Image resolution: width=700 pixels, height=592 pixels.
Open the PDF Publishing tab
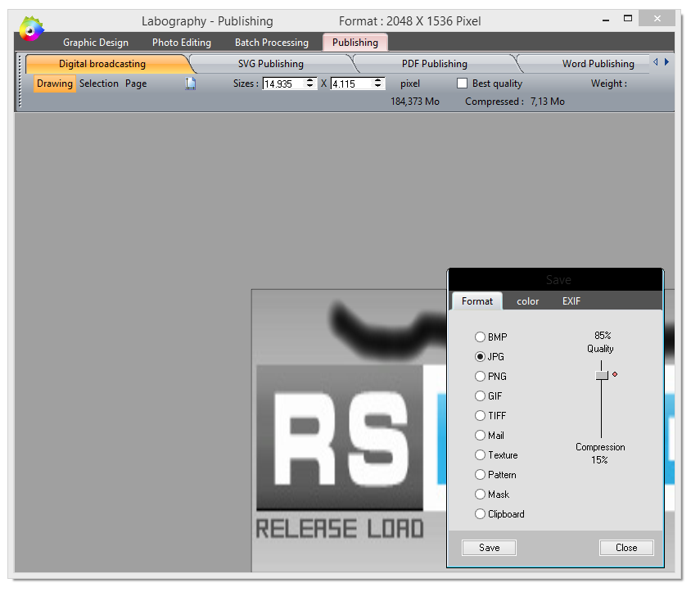pyautogui.click(x=435, y=64)
